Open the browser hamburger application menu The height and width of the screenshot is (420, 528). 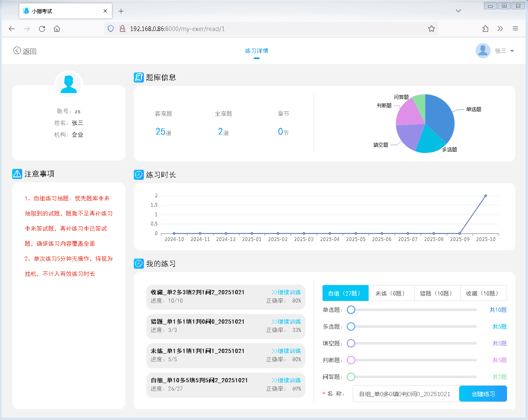pyautogui.click(x=515, y=29)
